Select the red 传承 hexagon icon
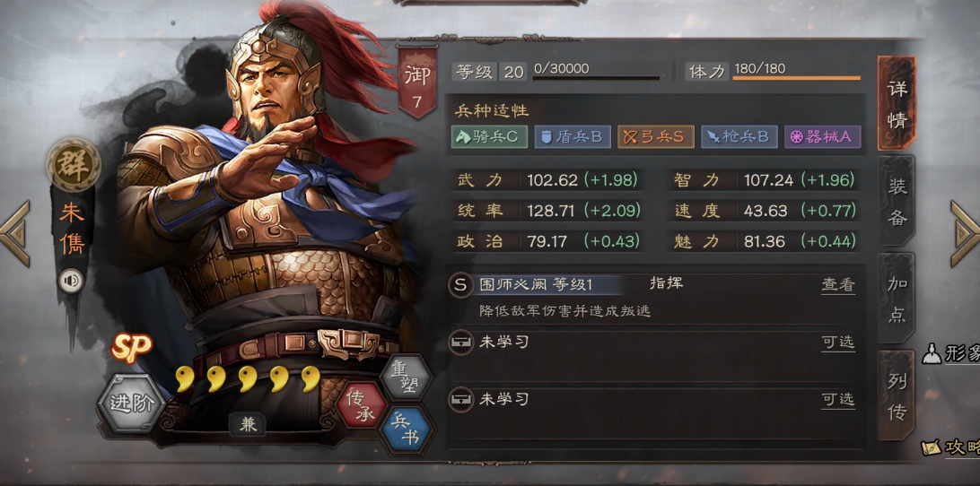980x486 pixels. pos(361,404)
